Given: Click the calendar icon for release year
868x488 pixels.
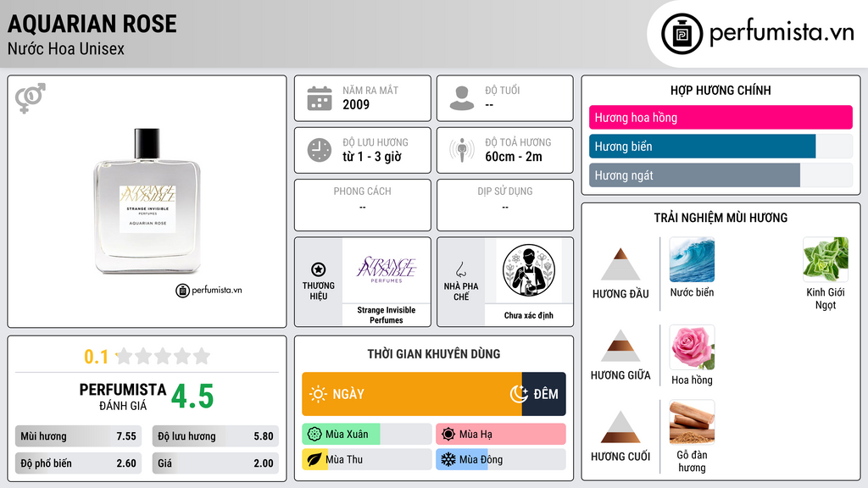Looking at the screenshot, I should pyautogui.click(x=320, y=98).
